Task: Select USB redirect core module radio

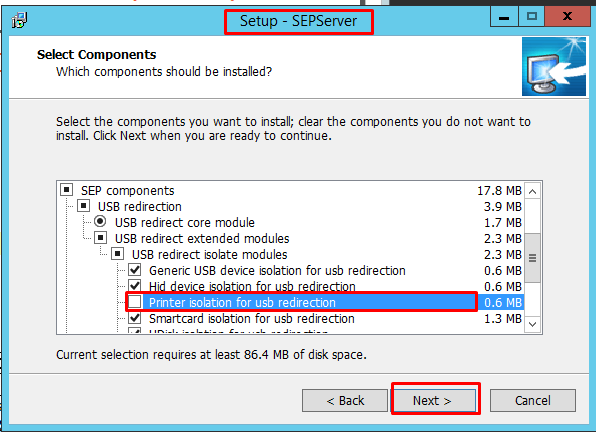Action: (100, 221)
